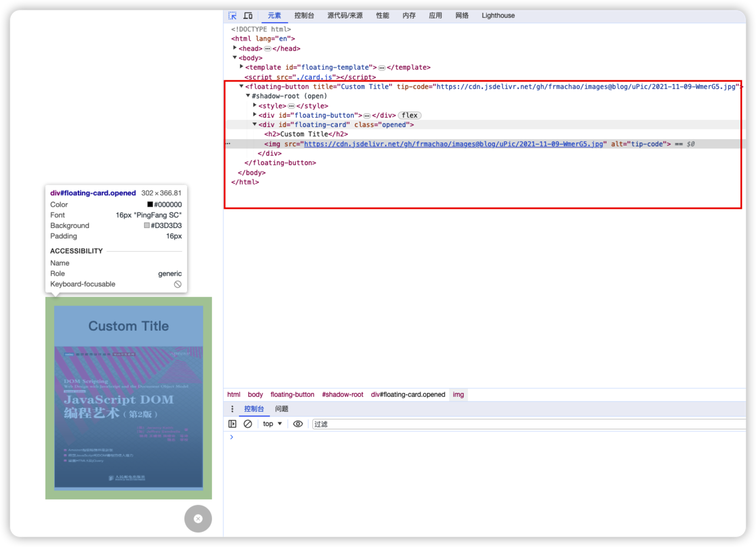756x547 pixels.
Task: Click the Role generic value in tooltip
Action: point(170,274)
